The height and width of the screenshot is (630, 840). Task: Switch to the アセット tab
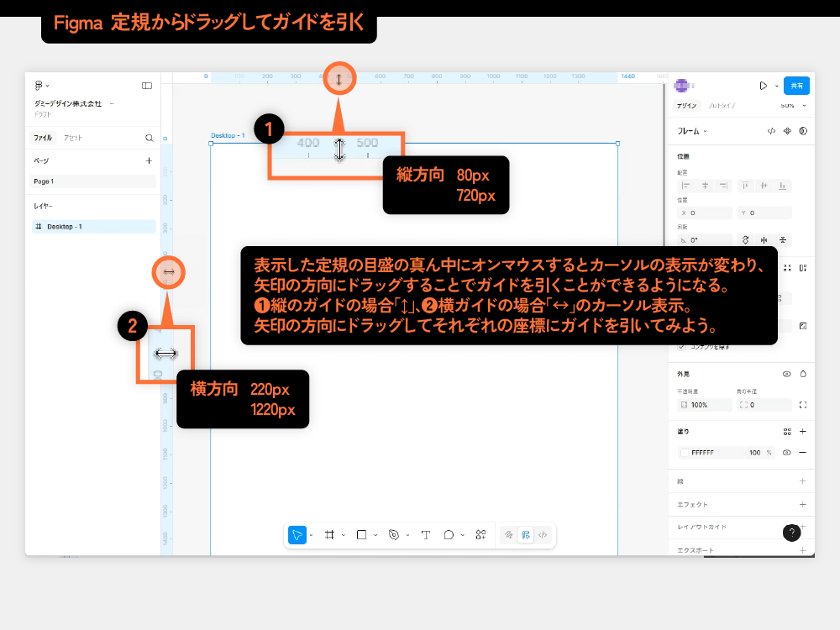click(73, 139)
